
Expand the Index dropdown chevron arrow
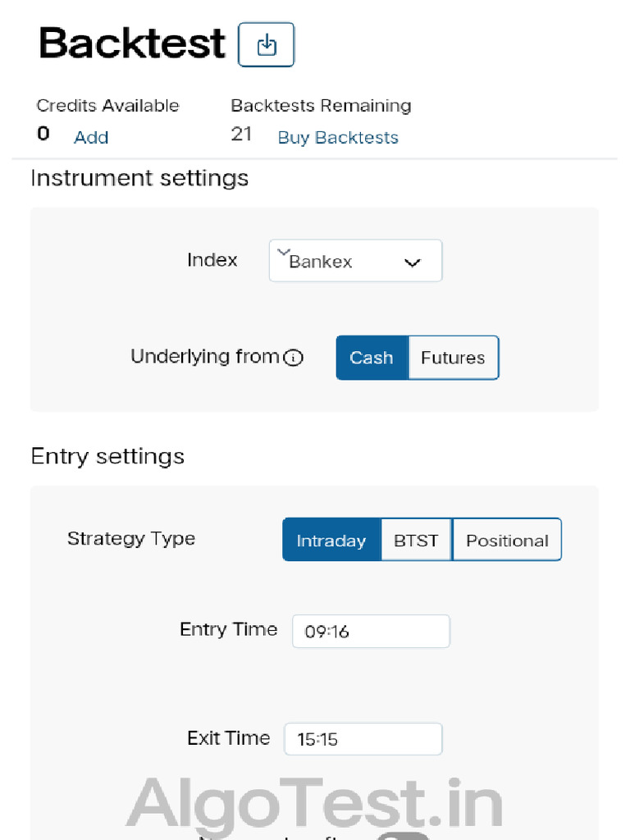pyautogui.click(x=413, y=262)
